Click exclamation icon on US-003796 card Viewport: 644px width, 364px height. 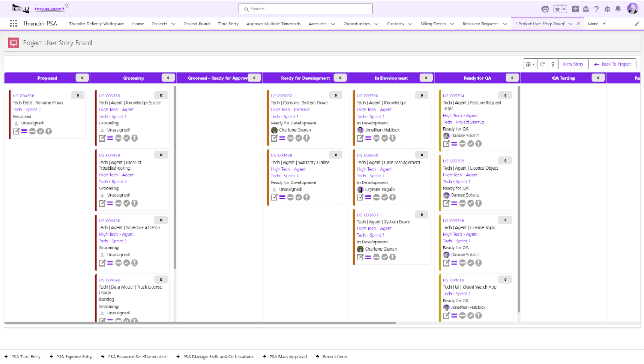[x=479, y=263]
